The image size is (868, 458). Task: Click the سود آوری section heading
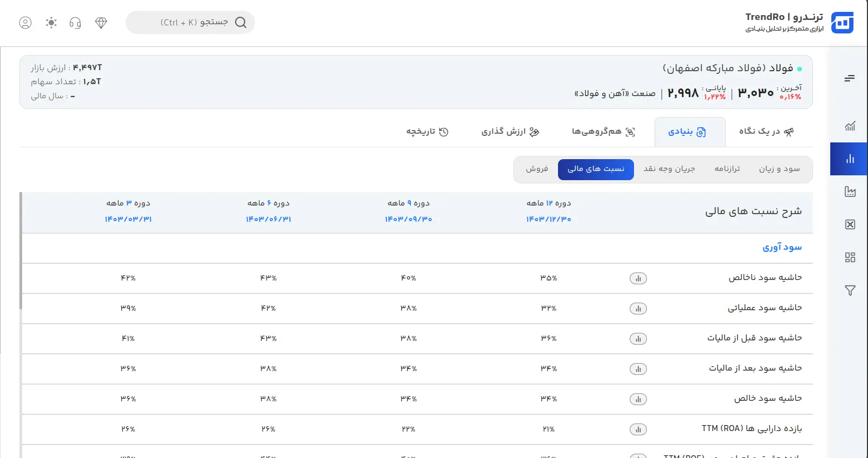click(782, 248)
